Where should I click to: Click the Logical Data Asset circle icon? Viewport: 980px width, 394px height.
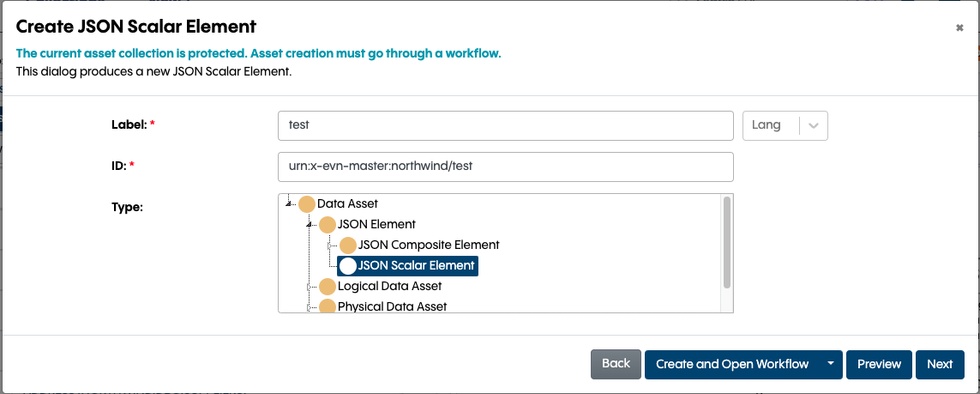(x=327, y=287)
